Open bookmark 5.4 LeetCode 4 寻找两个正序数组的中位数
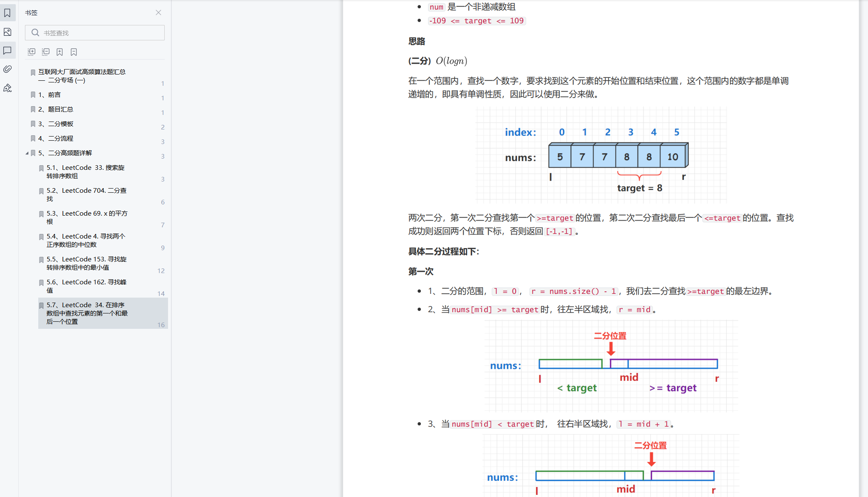The height and width of the screenshot is (497, 868). pyautogui.click(x=86, y=241)
